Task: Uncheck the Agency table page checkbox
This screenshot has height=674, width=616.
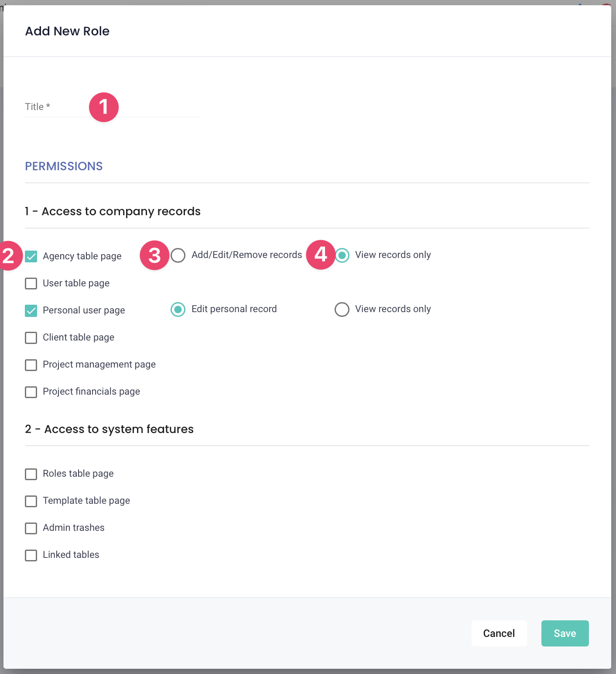Action: pyautogui.click(x=31, y=256)
